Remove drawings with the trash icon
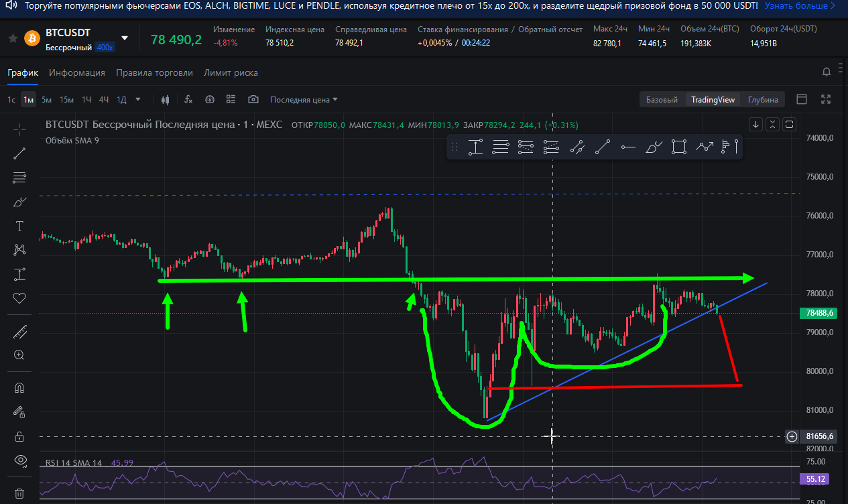The width and height of the screenshot is (848, 504). click(x=19, y=493)
